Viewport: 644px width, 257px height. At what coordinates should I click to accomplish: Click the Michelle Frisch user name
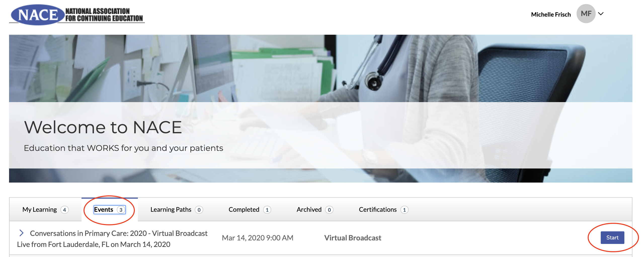(x=551, y=15)
